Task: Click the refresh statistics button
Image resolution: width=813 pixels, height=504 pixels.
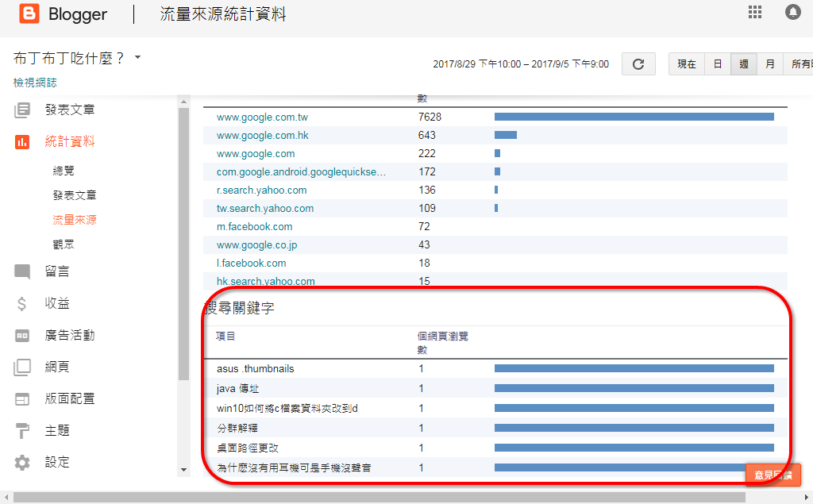Action: (x=638, y=63)
